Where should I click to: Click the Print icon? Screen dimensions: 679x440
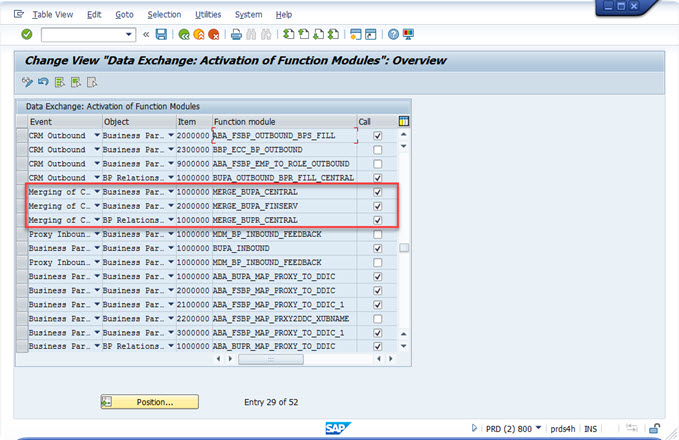236,34
